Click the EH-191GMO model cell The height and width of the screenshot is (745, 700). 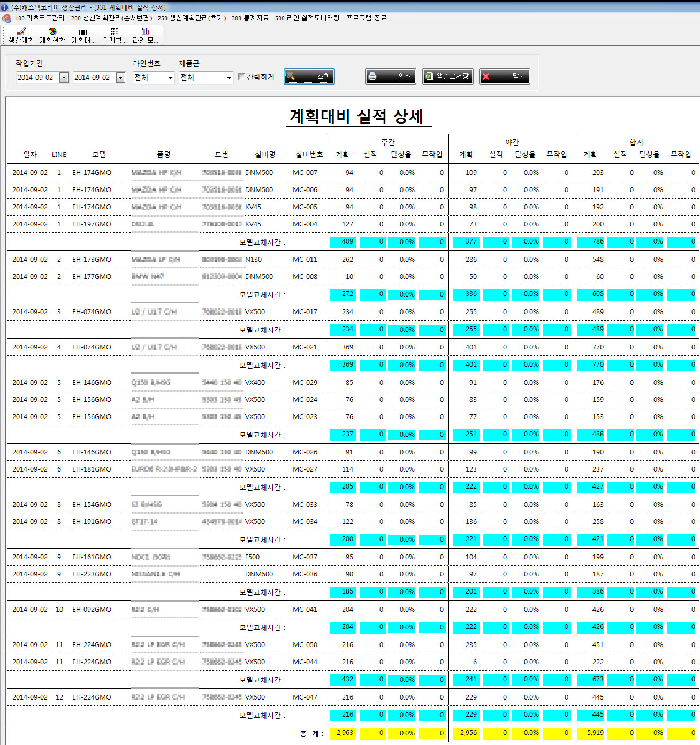pos(92,522)
